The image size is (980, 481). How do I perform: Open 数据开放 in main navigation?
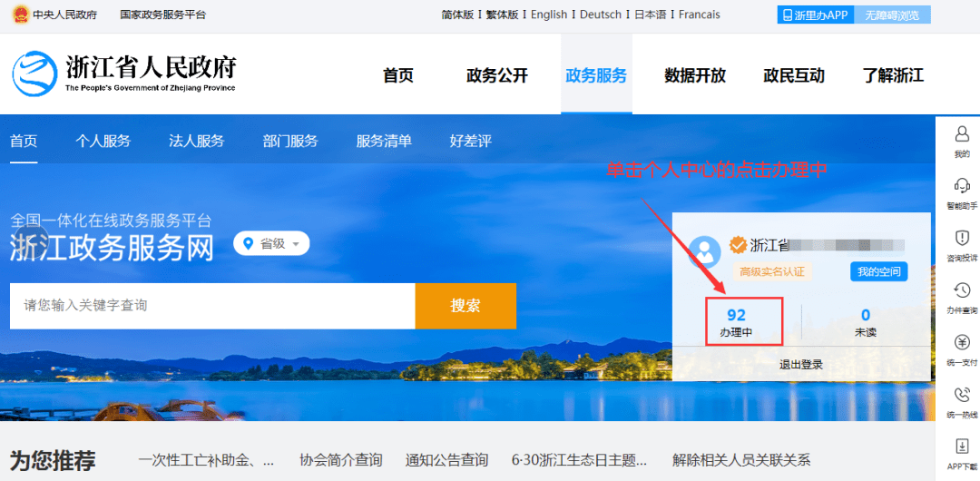point(695,75)
